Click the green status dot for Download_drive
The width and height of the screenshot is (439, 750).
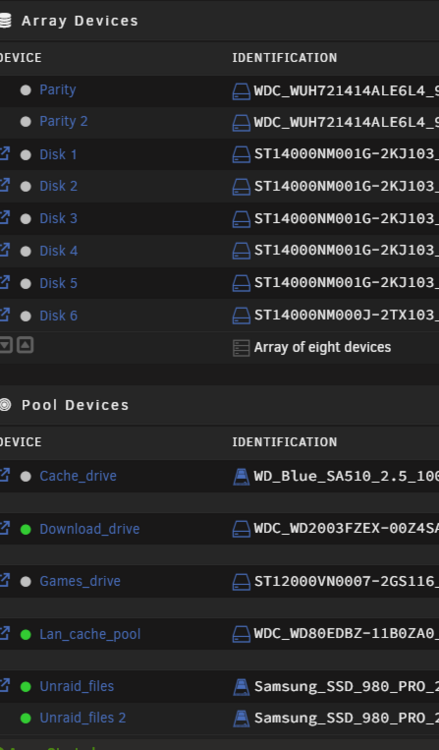(x=26, y=529)
